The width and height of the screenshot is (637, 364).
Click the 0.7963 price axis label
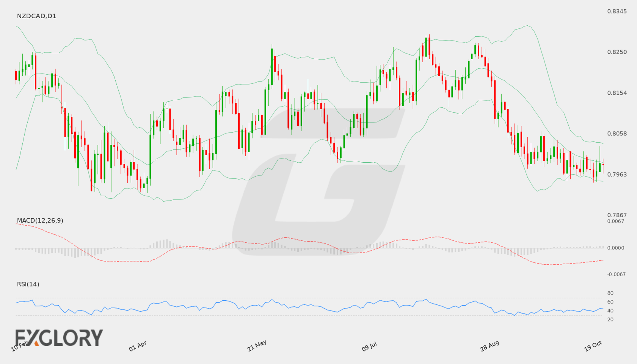tap(617, 174)
